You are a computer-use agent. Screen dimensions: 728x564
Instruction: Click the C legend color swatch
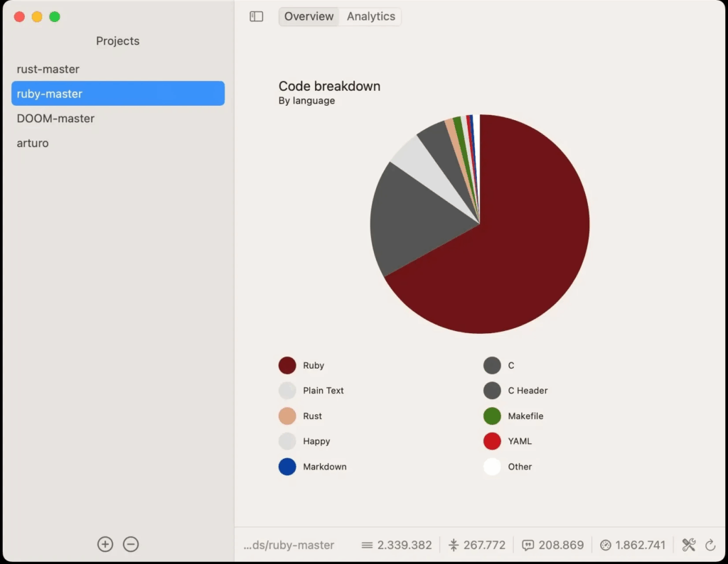(492, 366)
